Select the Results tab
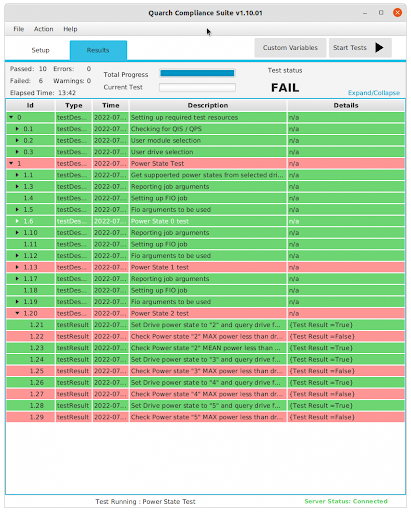This screenshot has width=411, height=512. [x=98, y=50]
